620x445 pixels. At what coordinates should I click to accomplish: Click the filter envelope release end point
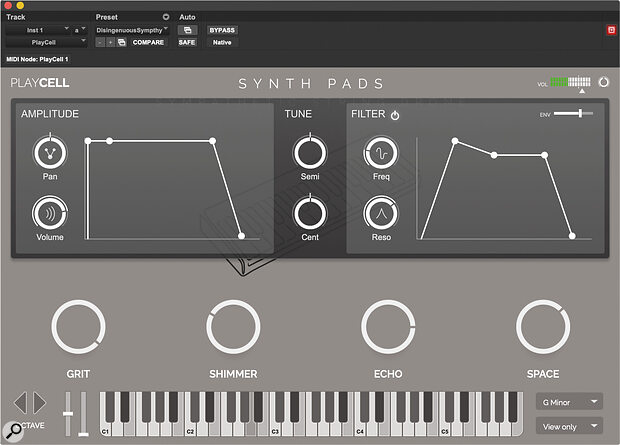(x=572, y=236)
